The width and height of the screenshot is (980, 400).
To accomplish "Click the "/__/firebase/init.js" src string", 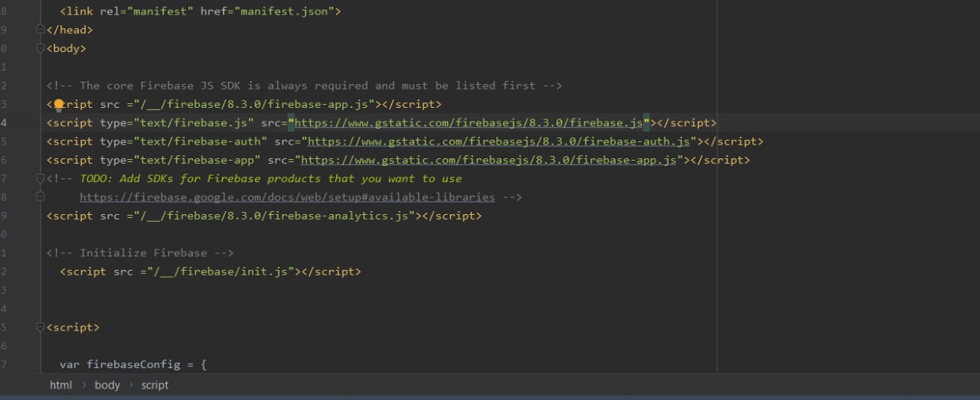I will point(220,272).
